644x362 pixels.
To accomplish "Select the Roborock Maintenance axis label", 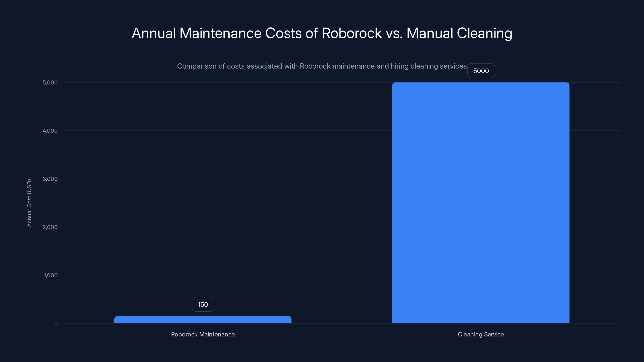I will click(202, 334).
